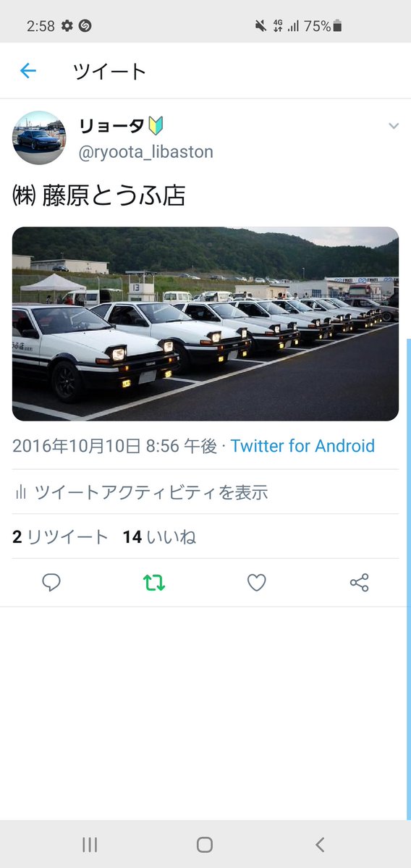Open the Twitter for Android link
The image size is (411, 868).
point(302,446)
